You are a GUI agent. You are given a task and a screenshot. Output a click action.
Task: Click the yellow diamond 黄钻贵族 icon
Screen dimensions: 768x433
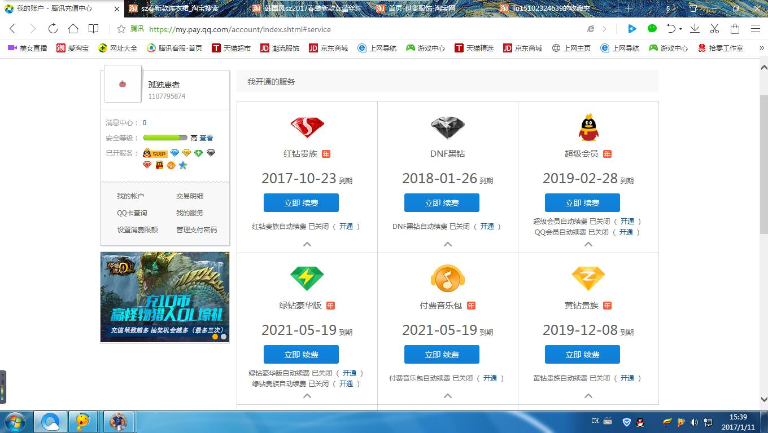click(x=588, y=279)
